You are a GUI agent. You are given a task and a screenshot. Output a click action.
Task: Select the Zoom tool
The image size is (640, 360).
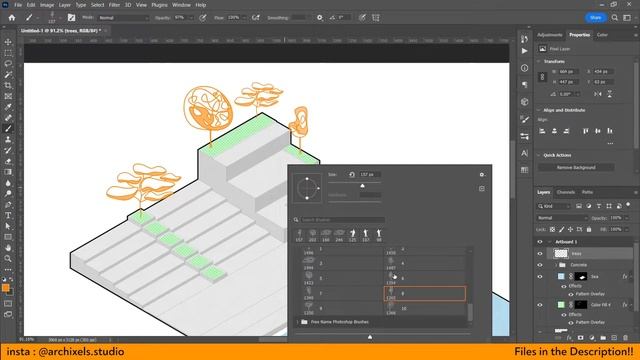8,258
